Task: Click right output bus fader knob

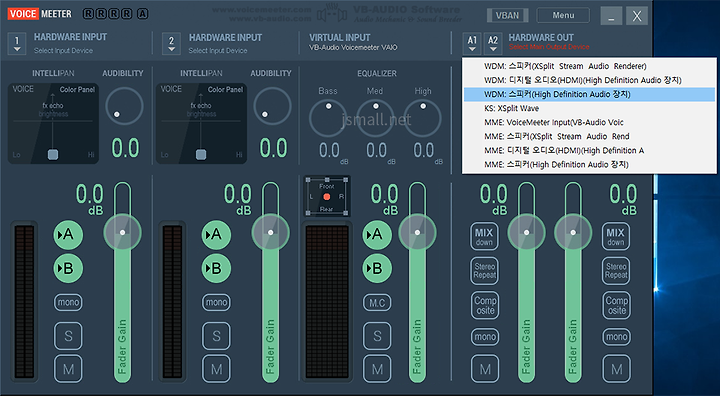Action: click(573, 232)
